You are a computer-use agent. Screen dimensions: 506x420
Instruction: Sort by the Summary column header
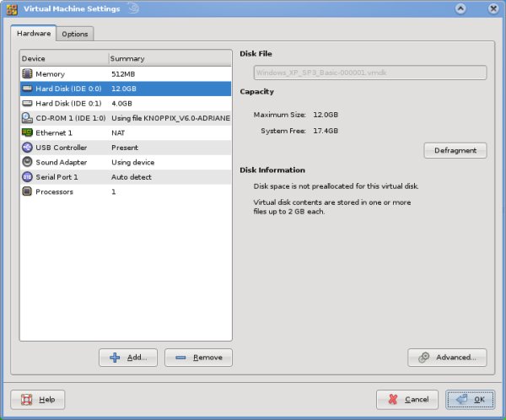point(170,58)
